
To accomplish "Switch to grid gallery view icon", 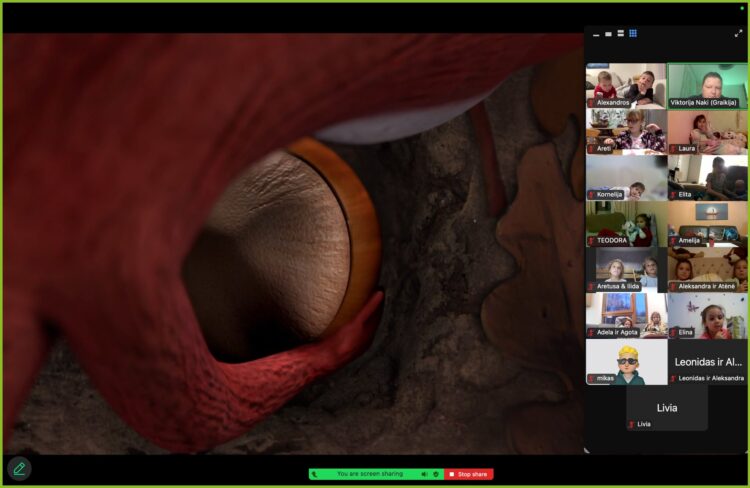I will click(633, 33).
